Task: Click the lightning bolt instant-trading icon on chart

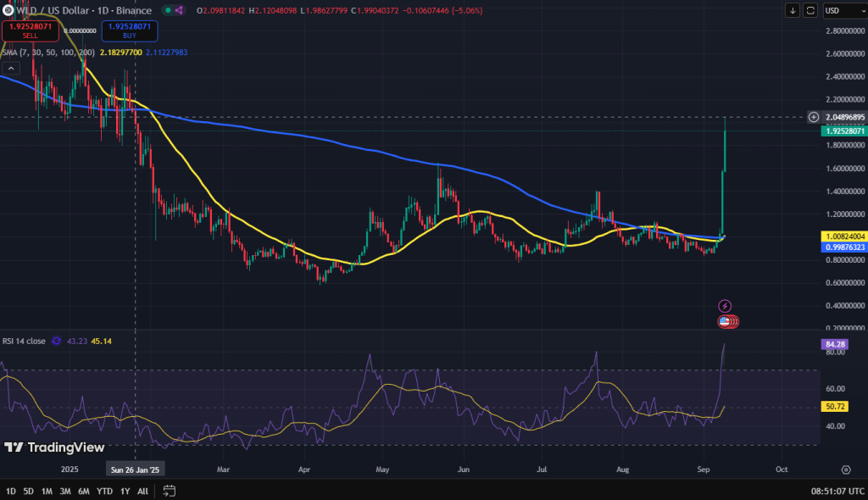Action: tap(727, 306)
